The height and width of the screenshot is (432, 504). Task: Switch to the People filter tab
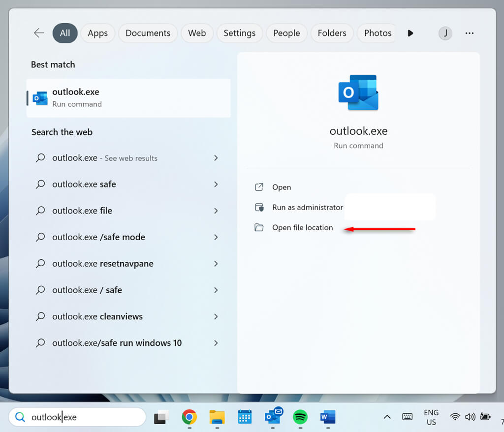(287, 33)
